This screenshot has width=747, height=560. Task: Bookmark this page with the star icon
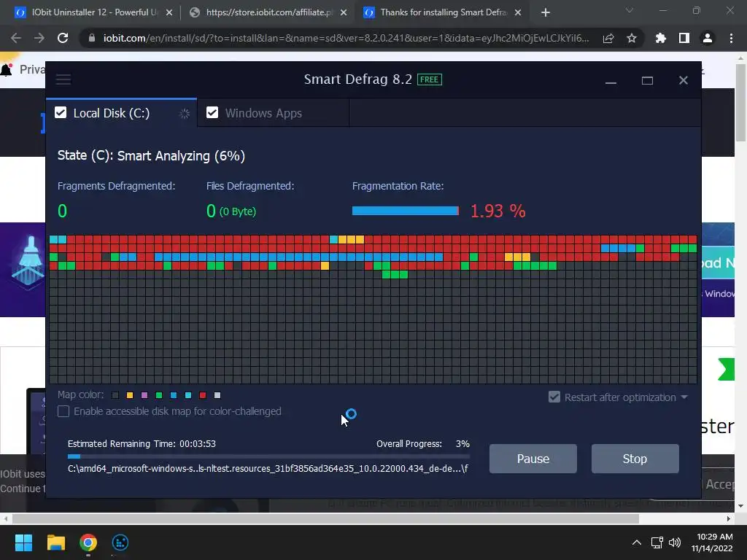(632, 38)
